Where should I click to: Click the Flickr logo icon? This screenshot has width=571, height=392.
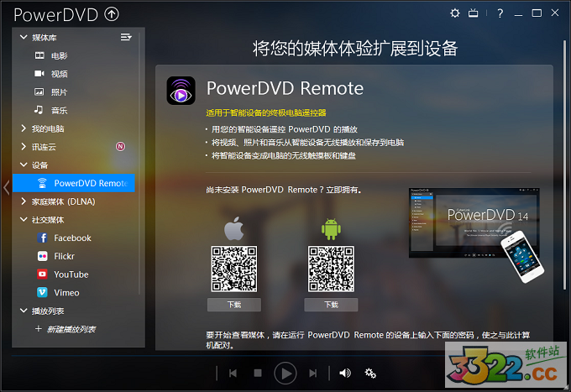pos(42,256)
